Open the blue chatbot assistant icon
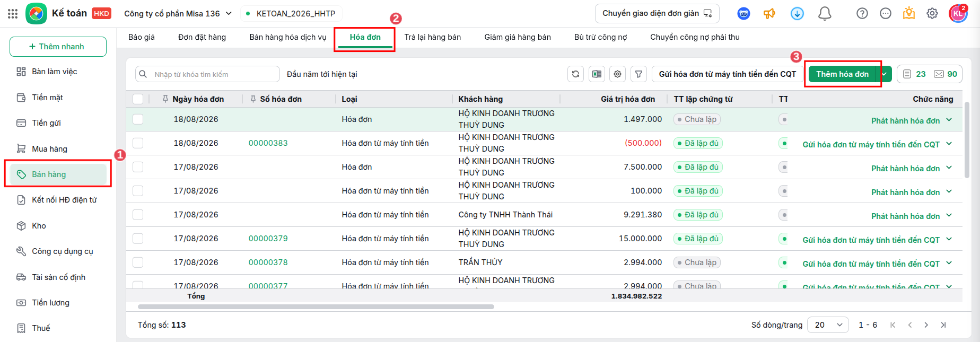This screenshot has height=342, width=980. [x=743, y=14]
